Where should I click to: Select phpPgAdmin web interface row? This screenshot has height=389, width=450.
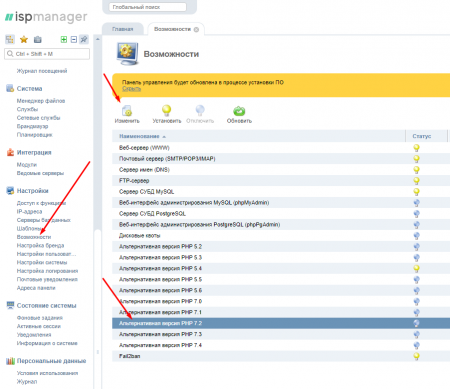(x=281, y=225)
